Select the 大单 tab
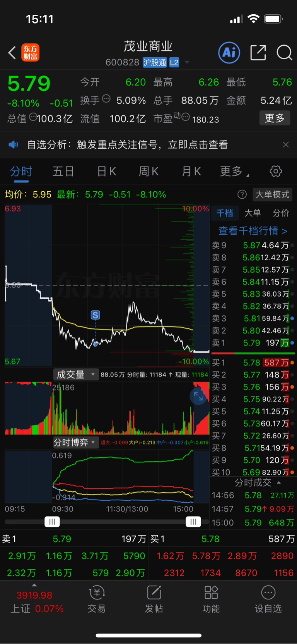This screenshot has width=297, height=644. [x=253, y=213]
